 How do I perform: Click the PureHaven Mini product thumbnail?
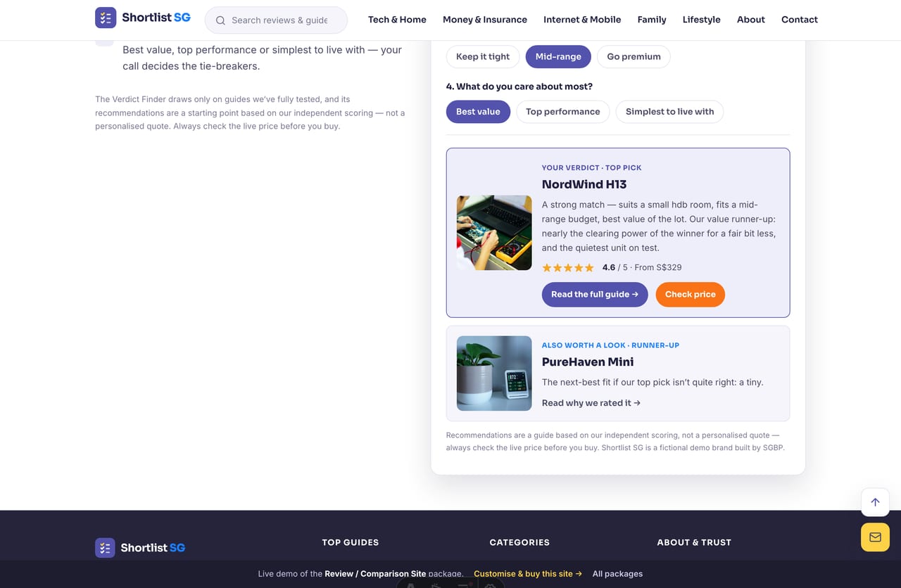tap(494, 373)
